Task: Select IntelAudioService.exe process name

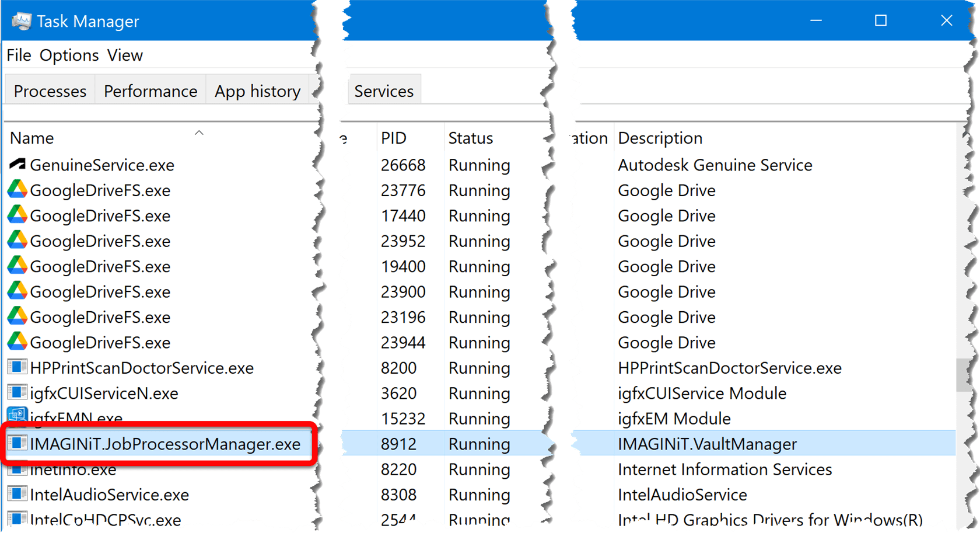Action: click(x=109, y=495)
